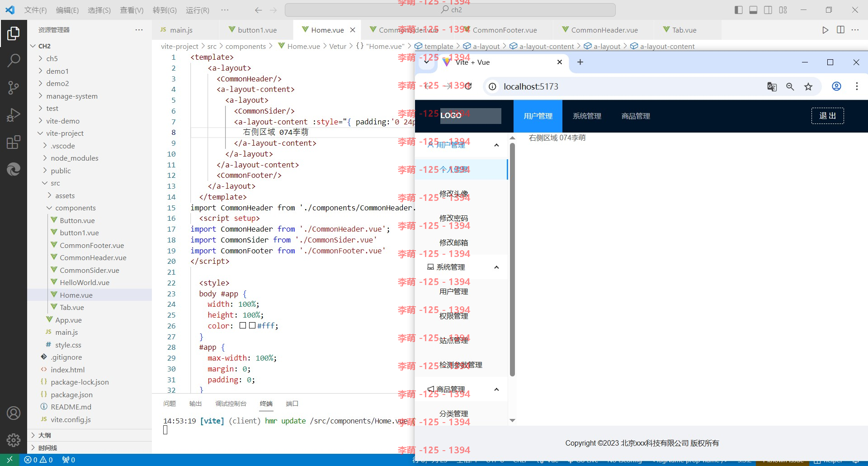Open the Explorer view in the activity bar
This screenshot has height=466, width=868.
point(14,33)
